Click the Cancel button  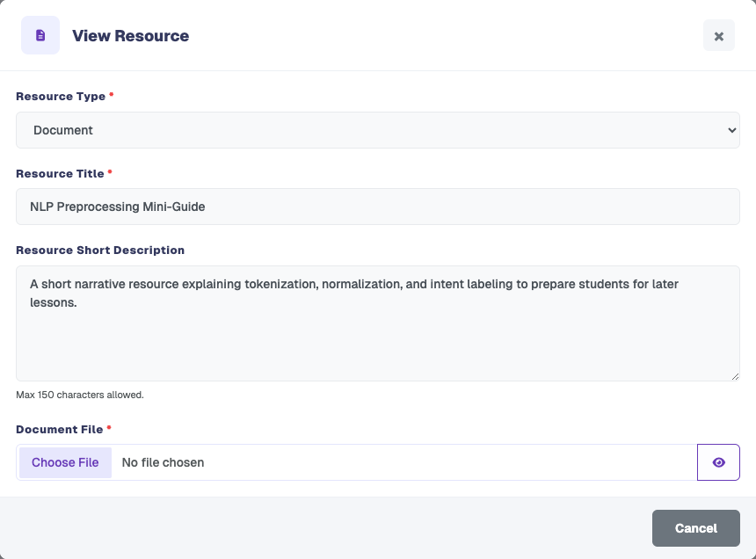pyautogui.click(x=695, y=528)
